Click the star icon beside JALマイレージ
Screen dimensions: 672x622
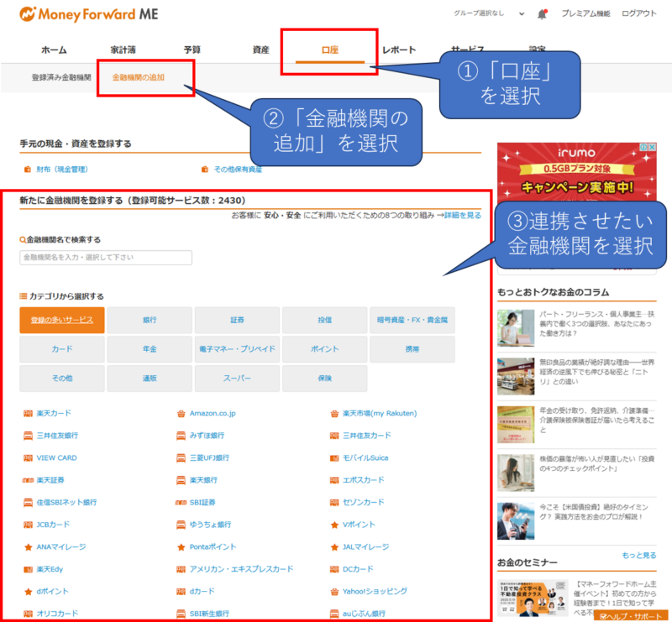tap(334, 547)
